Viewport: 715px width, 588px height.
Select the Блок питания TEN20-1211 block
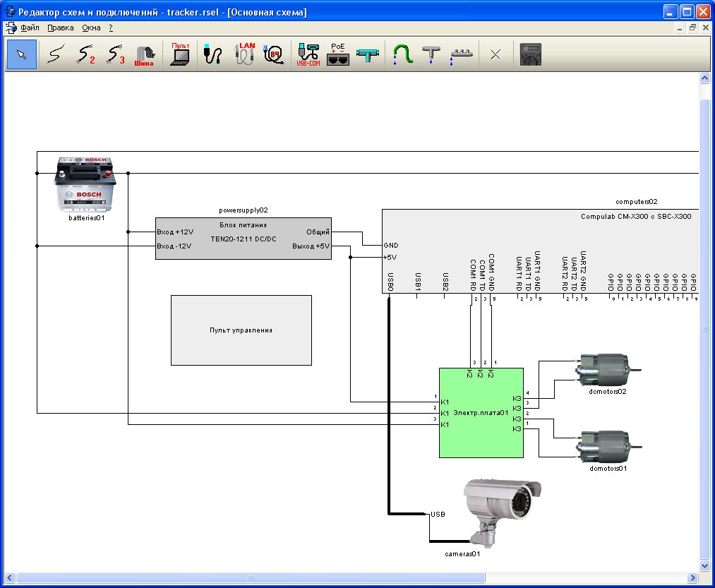pyautogui.click(x=244, y=239)
